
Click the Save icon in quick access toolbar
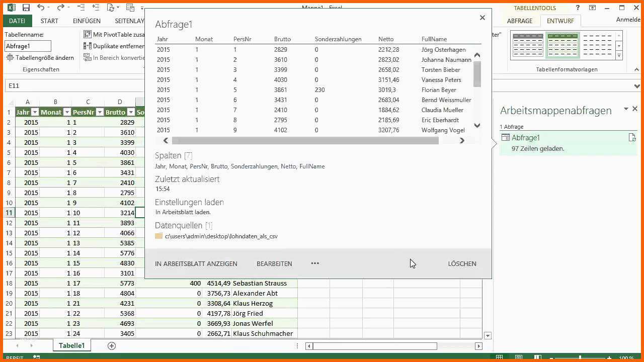point(26,8)
